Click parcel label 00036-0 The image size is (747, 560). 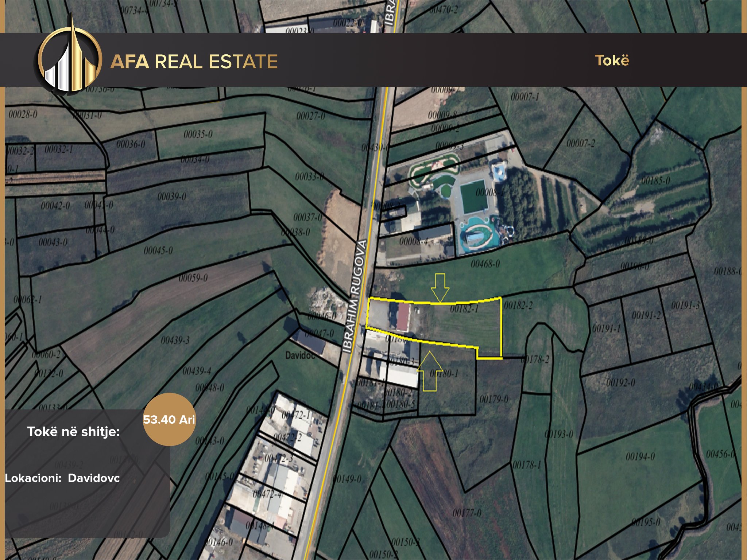(x=131, y=144)
